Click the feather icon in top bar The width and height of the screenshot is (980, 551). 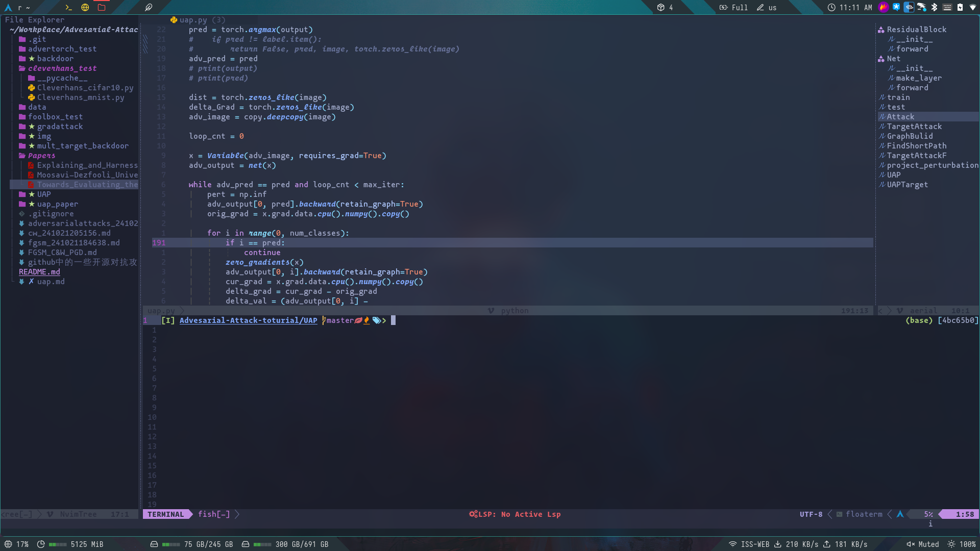[149, 7]
